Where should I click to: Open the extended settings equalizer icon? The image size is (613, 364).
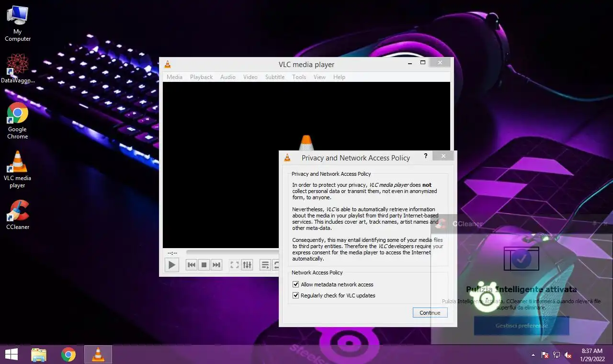(x=247, y=265)
